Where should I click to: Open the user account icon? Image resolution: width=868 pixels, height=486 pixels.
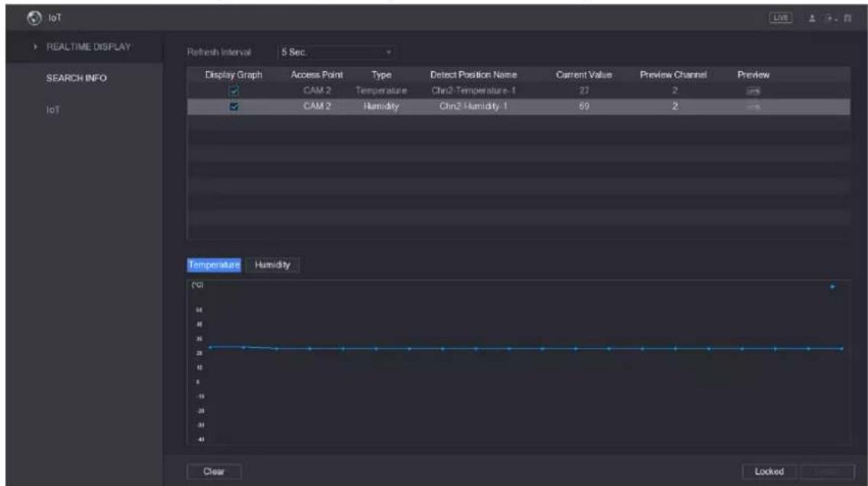(x=812, y=18)
